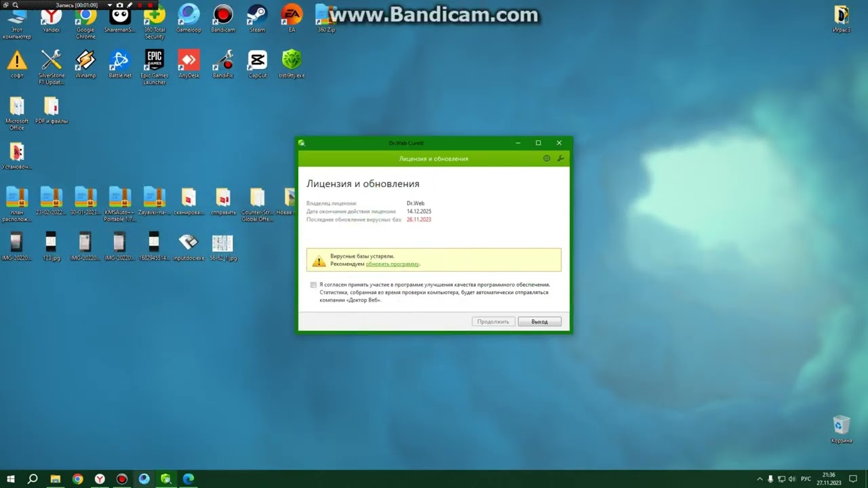Expand hidden system tray icons chevron

(759, 479)
